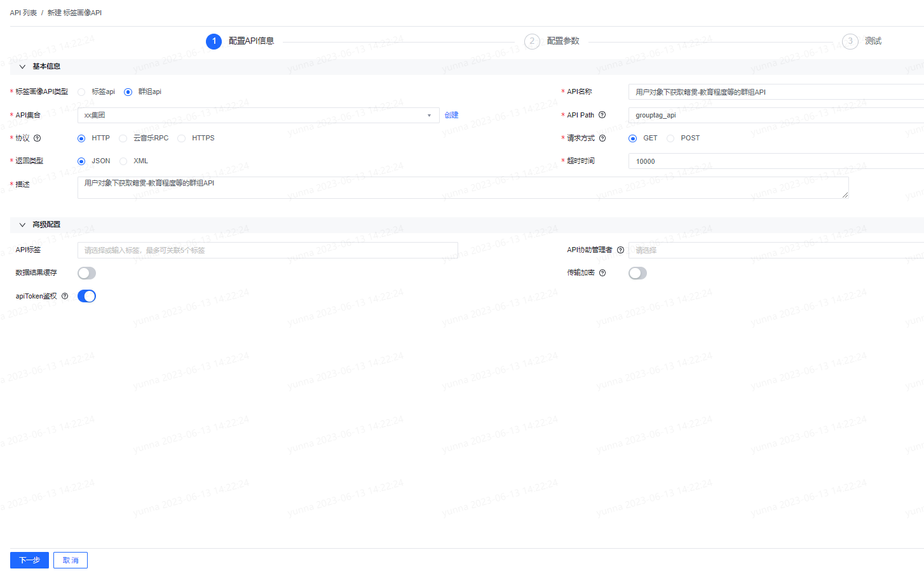The width and height of the screenshot is (924, 571).
Task: Select the 标签api radio option
Action: (x=81, y=92)
